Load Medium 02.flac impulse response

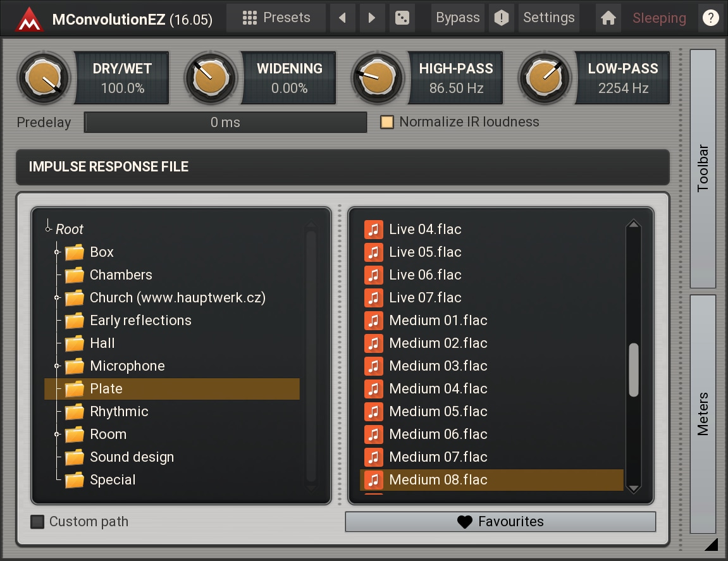491,343
